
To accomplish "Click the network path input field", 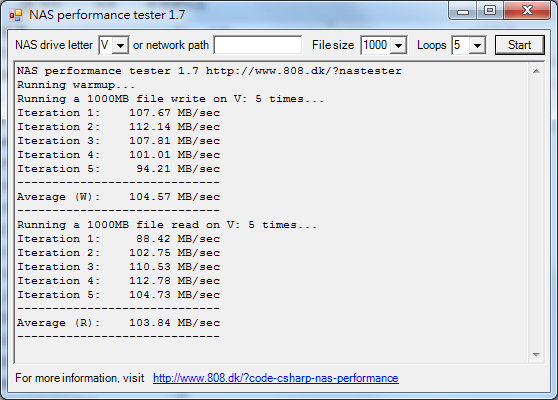I will (x=258, y=45).
